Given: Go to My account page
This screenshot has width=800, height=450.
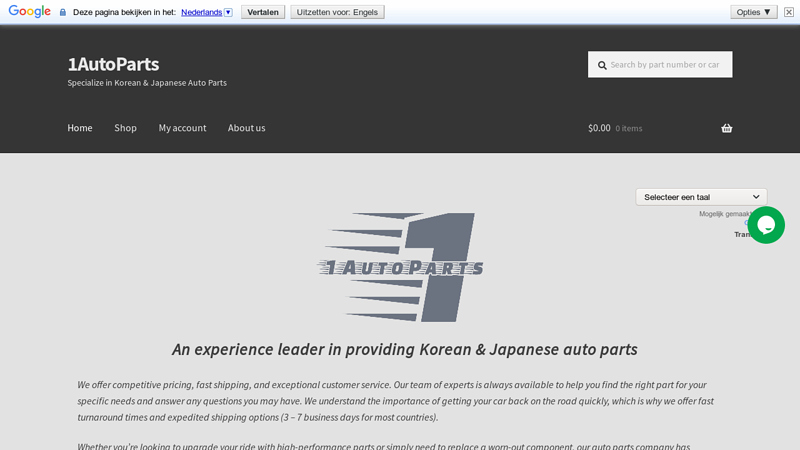Looking at the screenshot, I should coord(182,128).
